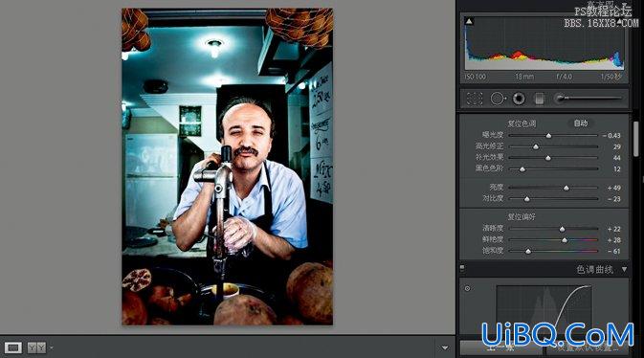Click the 饱和度 saturation slider handle
This screenshot has height=358, width=644.
point(528,251)
